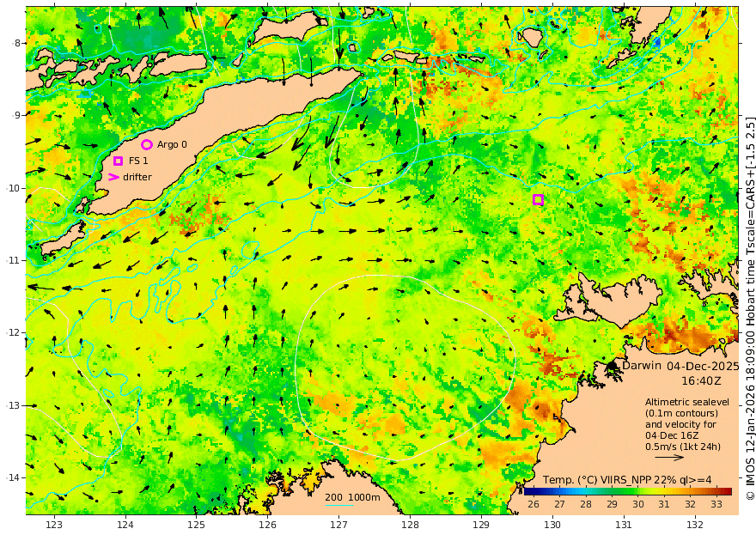This screenshot has width=756, height=541.
Task: Click the 0.5m/s velocity scale arrow
Action: (x=669, y=458)
